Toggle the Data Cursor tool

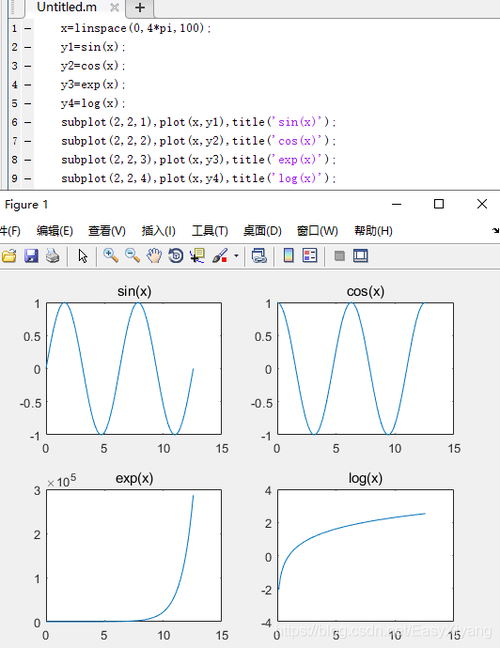point(198,256)
